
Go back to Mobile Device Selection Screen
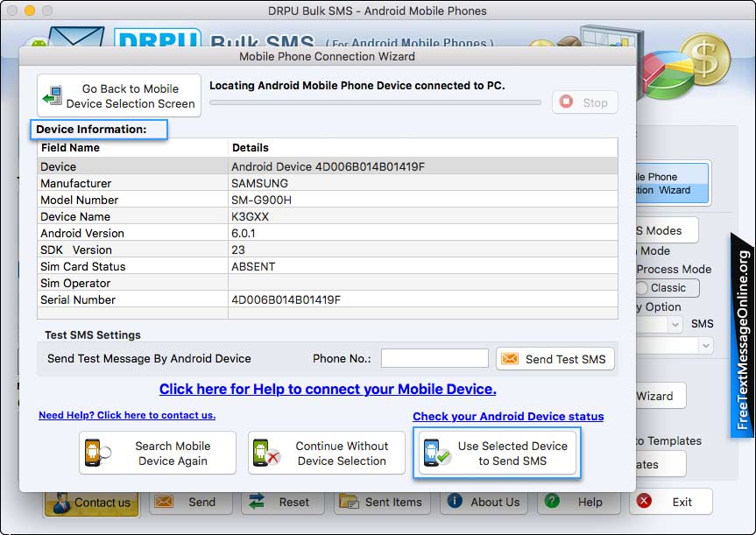(119, 95)
